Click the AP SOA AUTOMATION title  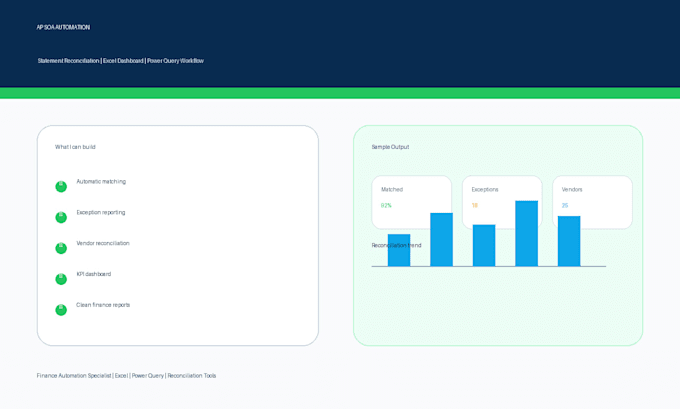[63, 27]
